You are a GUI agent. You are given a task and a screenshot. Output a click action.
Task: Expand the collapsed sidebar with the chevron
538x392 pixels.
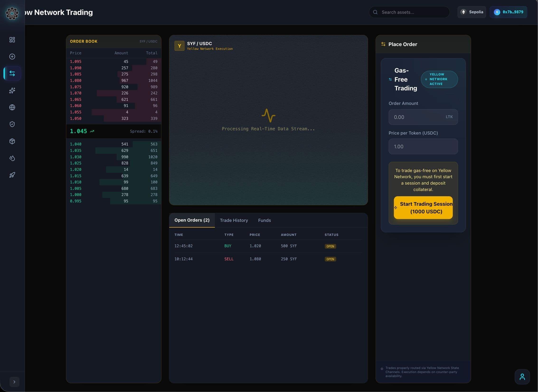click(x=14, y=382)
